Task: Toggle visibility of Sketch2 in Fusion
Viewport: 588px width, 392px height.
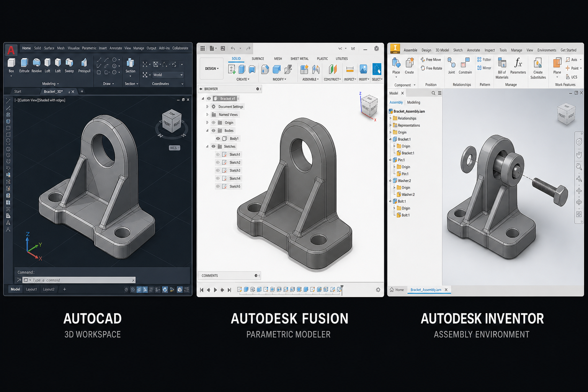Action: [x=218, y=163]
